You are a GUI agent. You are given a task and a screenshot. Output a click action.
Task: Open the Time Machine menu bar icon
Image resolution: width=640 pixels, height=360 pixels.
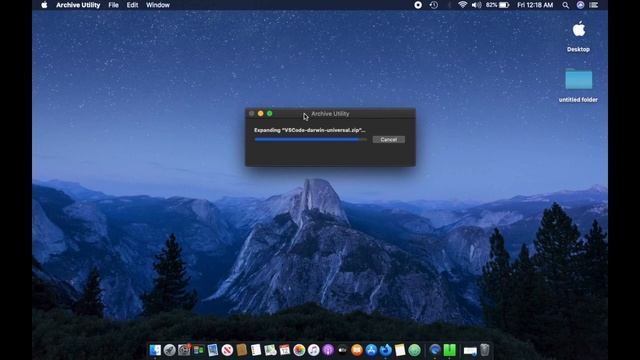[x=433, y=5]
